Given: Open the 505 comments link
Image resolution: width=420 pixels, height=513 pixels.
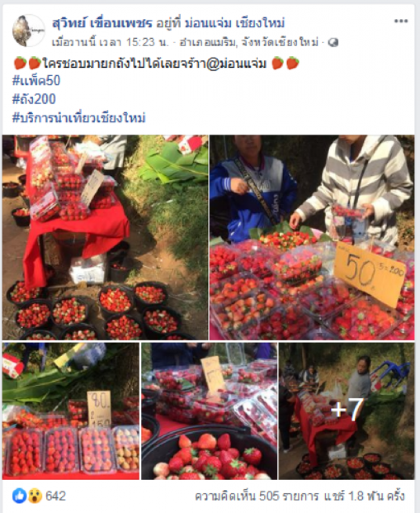Looking at the screenshot, I should pos(256,496).
